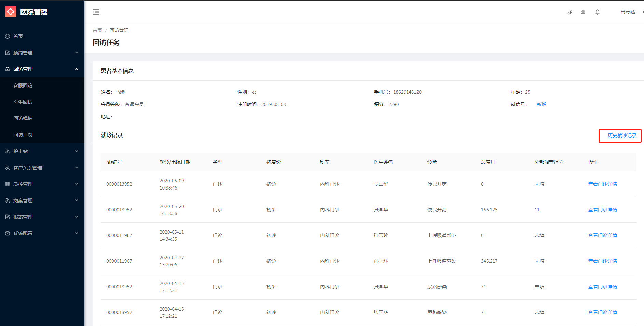This screenshot has width=644, height=326.
Task: Click 积分 value 2280
Action: [394, 104]
